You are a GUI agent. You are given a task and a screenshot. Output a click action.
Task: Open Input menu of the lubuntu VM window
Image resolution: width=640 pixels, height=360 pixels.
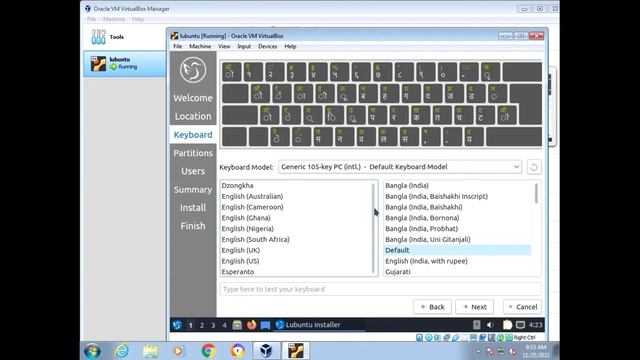click(244, 47)
